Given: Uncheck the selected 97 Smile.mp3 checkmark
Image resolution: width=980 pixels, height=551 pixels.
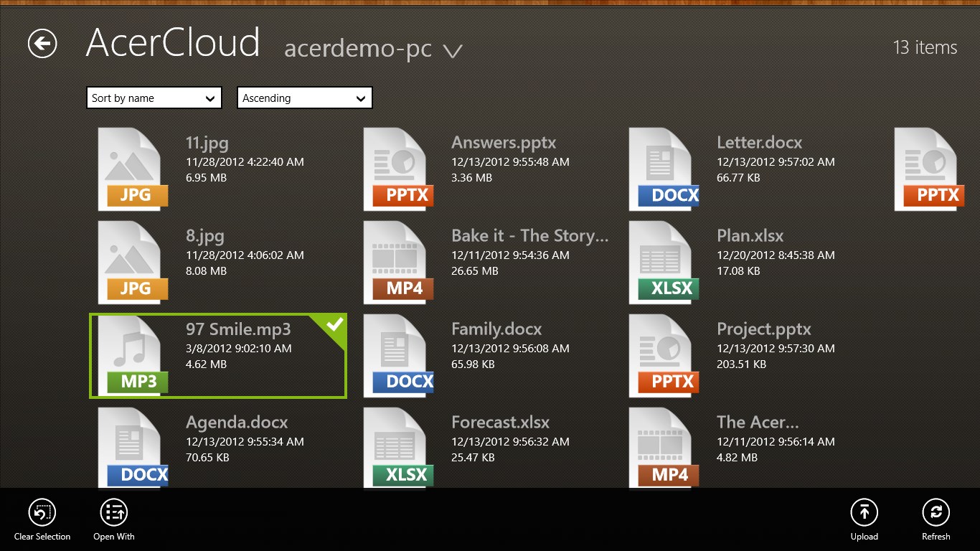Looking at the screenshot, I should 334,325.
